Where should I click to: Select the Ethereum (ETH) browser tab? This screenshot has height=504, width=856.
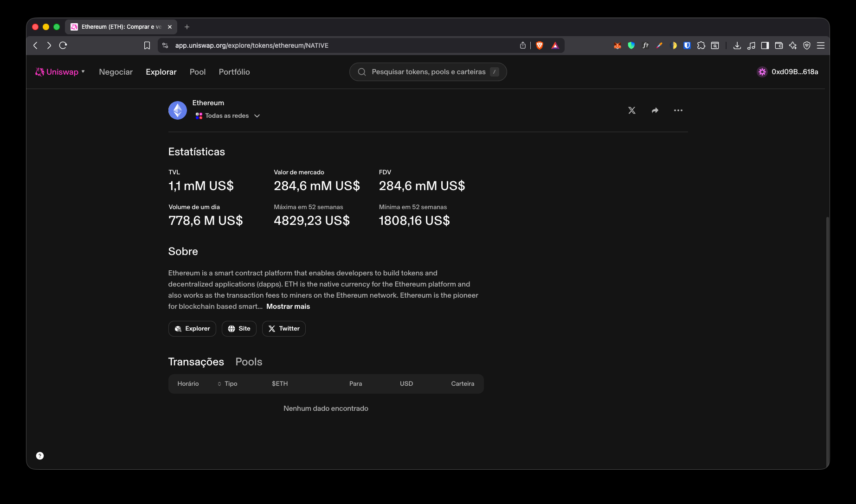121,27
